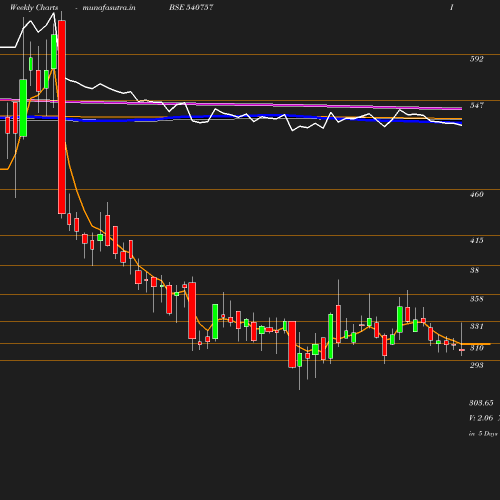The image size is (500, 500).
Task: Select the 415 price axis label
Action: point(476,240)
